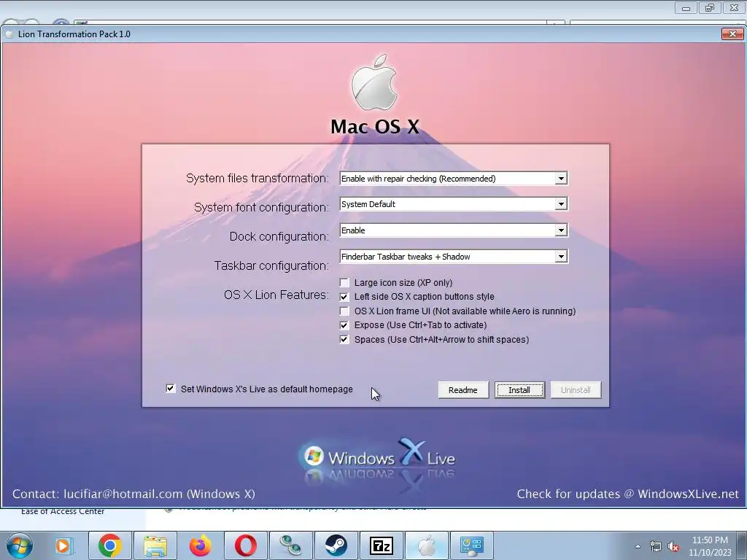This screenshot has width=747, height=560.
Task: Show hidden system tray icons arrow
Action: click(x=638, y=546)
